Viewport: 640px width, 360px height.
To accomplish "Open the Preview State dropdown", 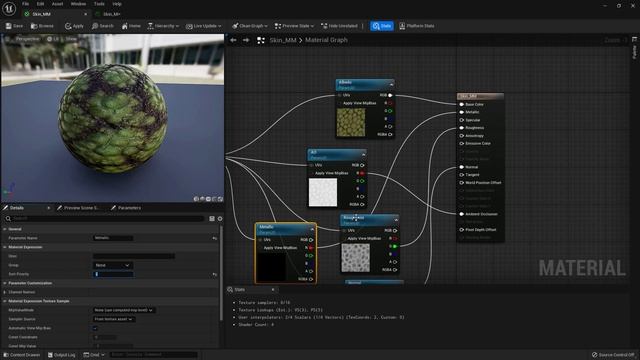I will pos(294,26).
